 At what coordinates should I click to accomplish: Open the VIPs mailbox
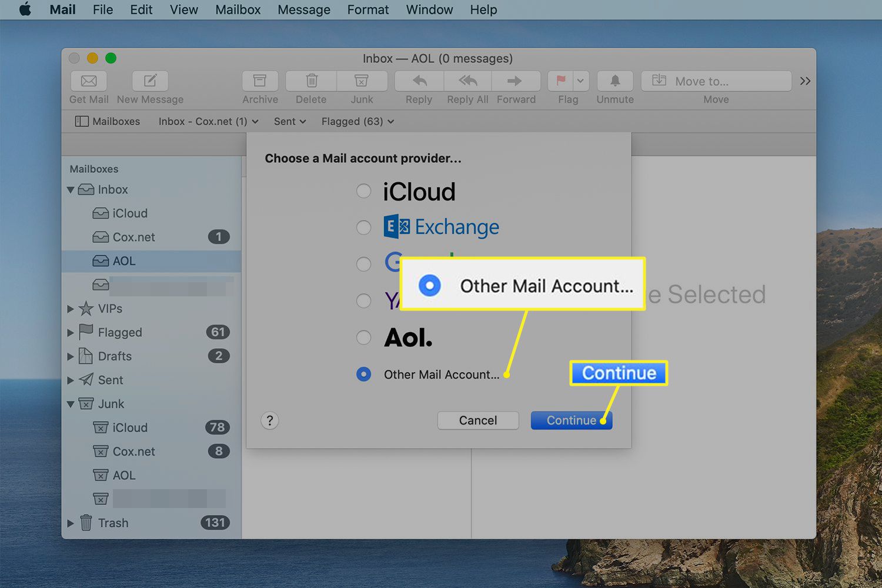click(x=152, y=309)
